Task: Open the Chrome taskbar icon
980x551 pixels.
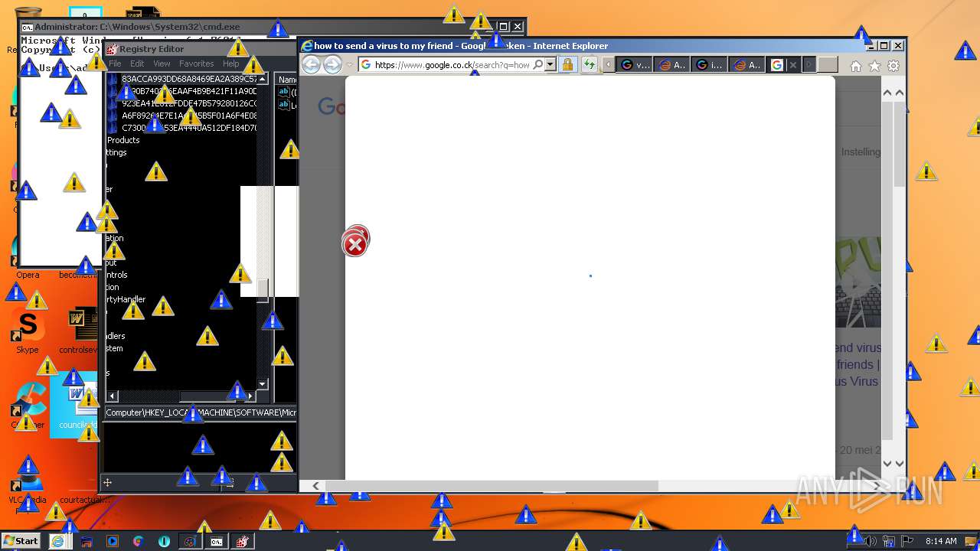Action: coord(138,541)
